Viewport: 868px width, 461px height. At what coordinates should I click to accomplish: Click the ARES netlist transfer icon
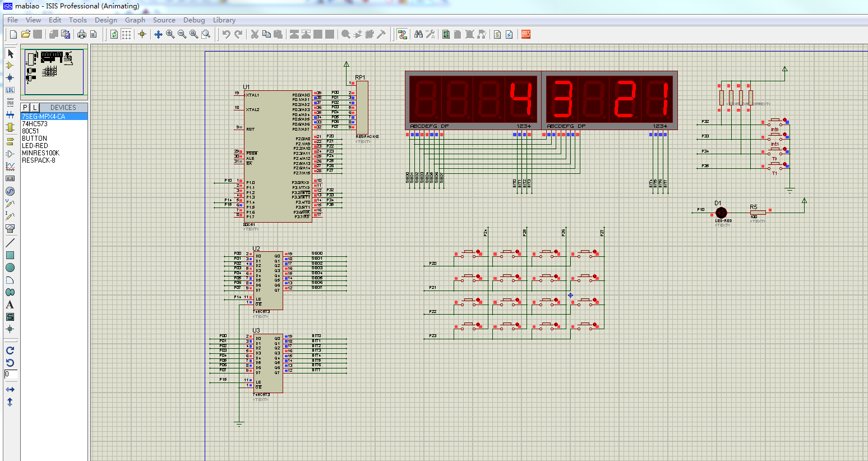pos(525,34)
